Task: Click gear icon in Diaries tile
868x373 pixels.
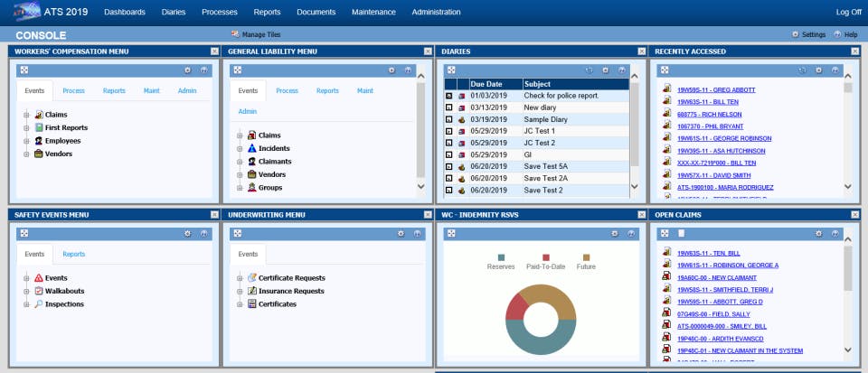Action: tap(605, 70)
